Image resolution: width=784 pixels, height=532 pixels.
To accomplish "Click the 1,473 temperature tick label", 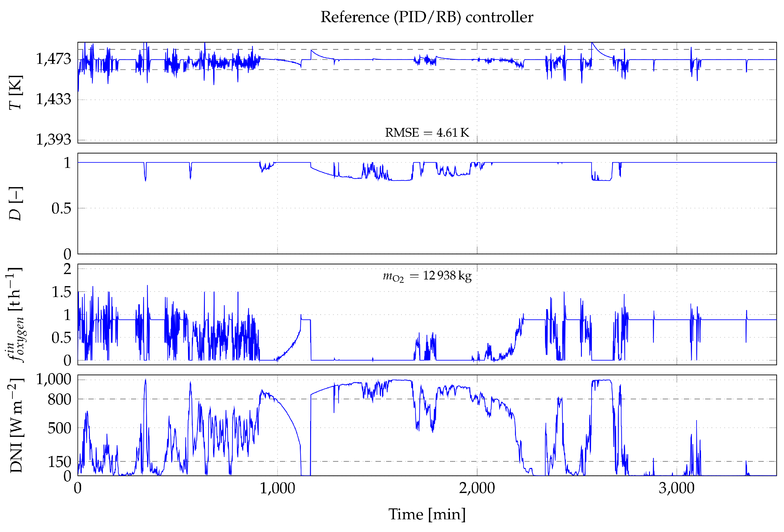I will click(54, 59).
